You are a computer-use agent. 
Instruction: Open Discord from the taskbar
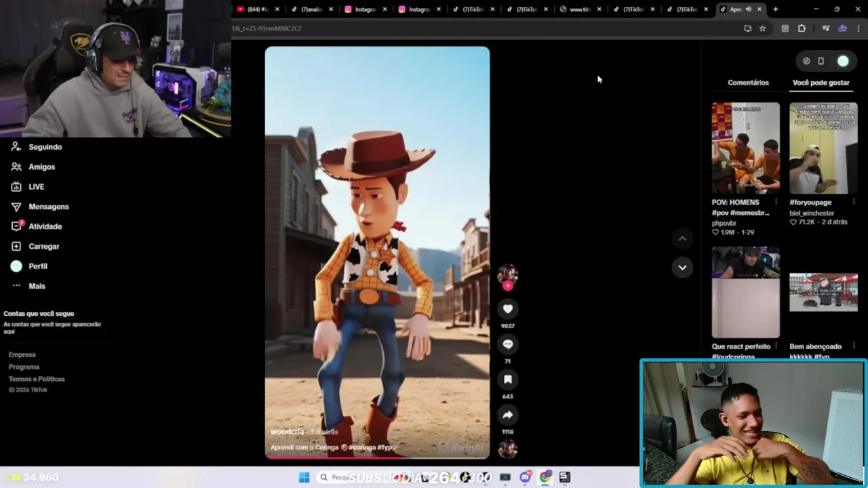[x=526, y=477]
